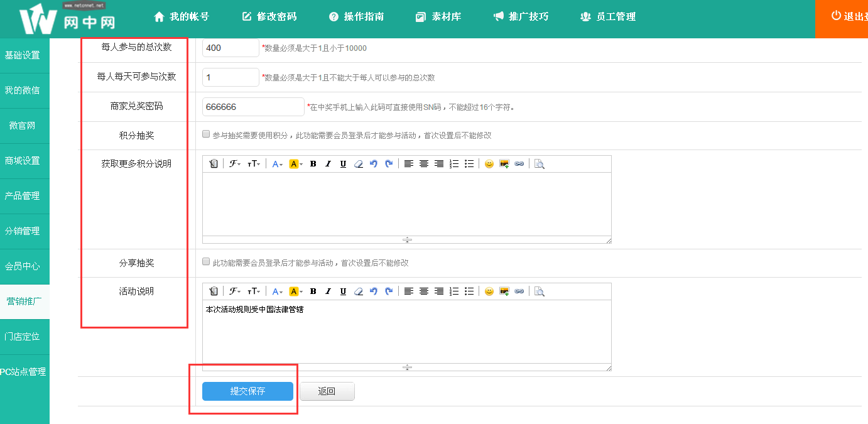Center text in 获取更多积分说明 editor

424,164
